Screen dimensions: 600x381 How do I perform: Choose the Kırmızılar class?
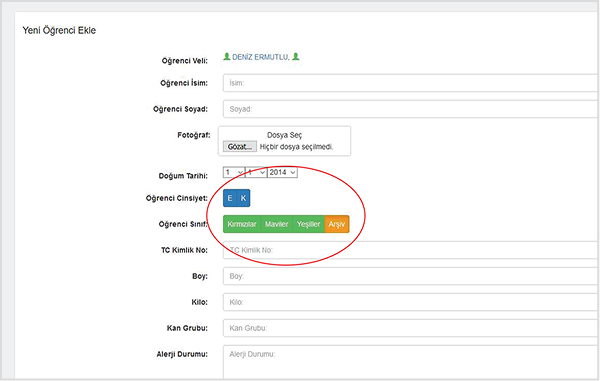241,224
